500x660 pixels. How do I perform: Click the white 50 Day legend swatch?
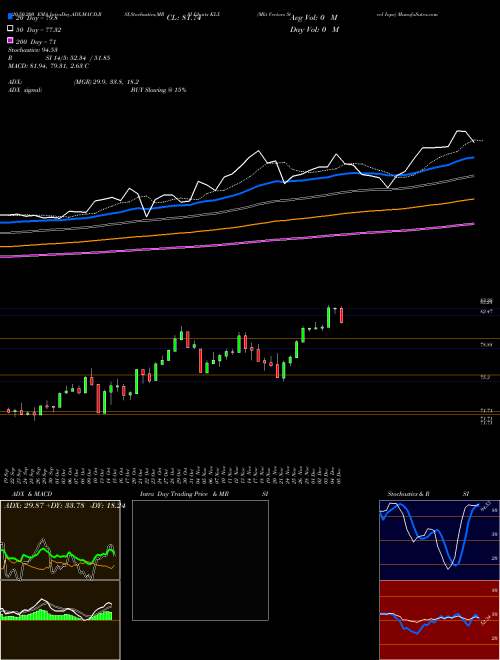pos(10,29)
